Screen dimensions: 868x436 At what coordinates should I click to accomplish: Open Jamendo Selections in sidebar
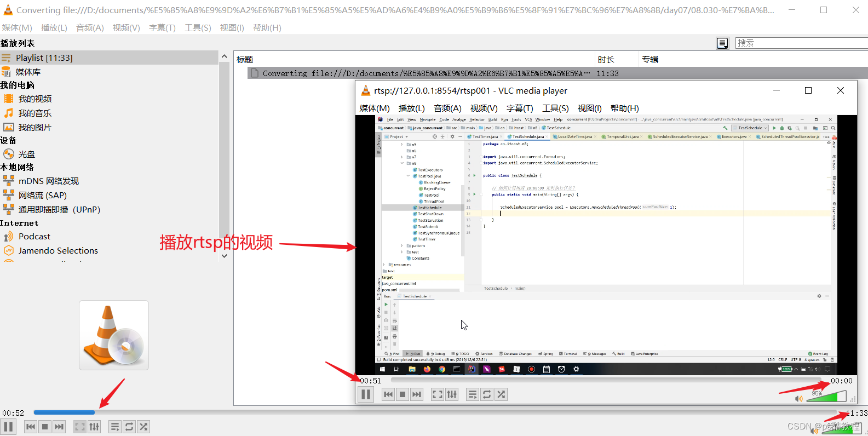pos(58,250)
